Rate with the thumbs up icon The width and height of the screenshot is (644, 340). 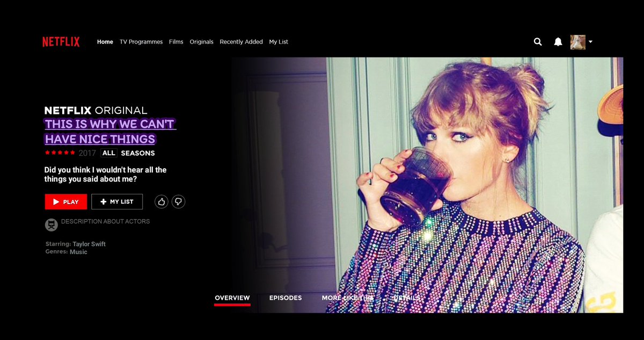pos(161,201)
